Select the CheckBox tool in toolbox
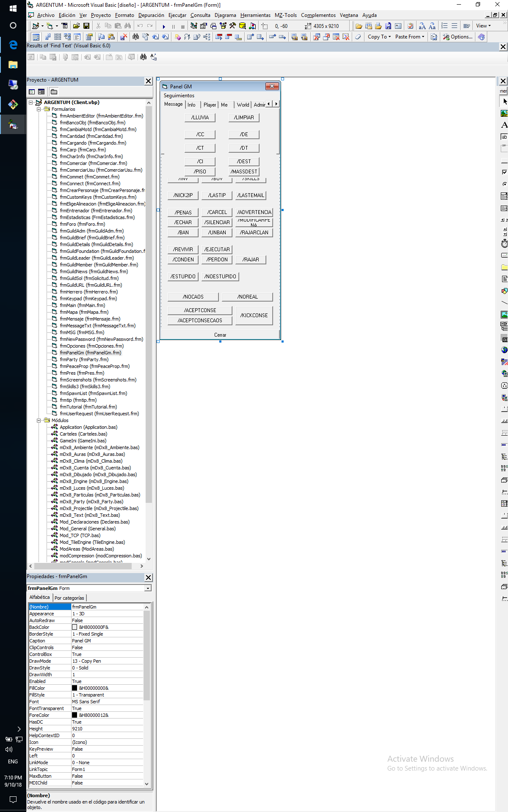Viewport: 508px width, 812px height. point(504,173)
